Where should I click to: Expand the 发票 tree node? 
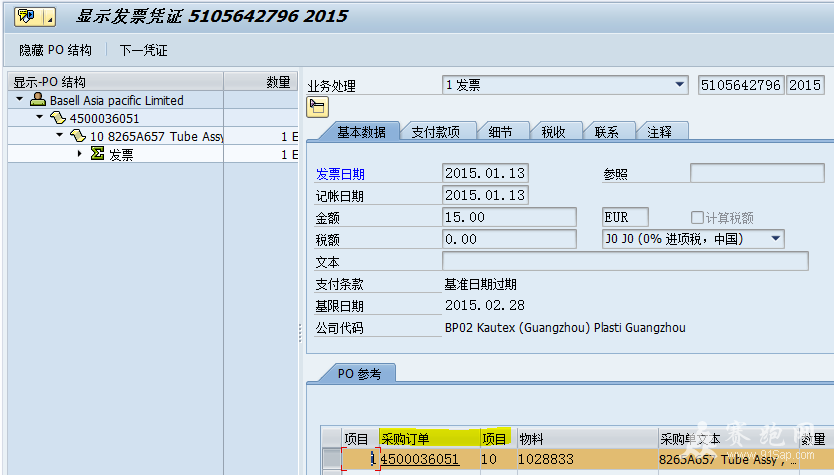click(x=79, y=154)
